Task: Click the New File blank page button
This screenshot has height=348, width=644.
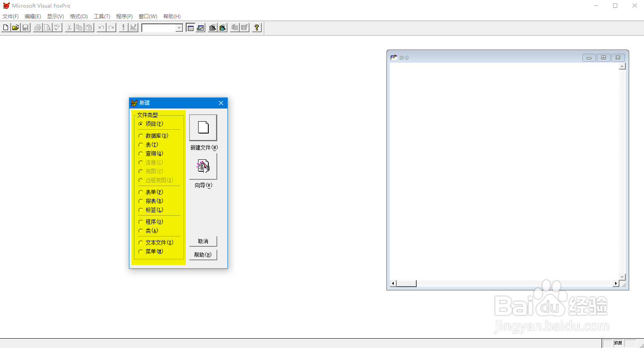Action: click(x=203, y=128)
